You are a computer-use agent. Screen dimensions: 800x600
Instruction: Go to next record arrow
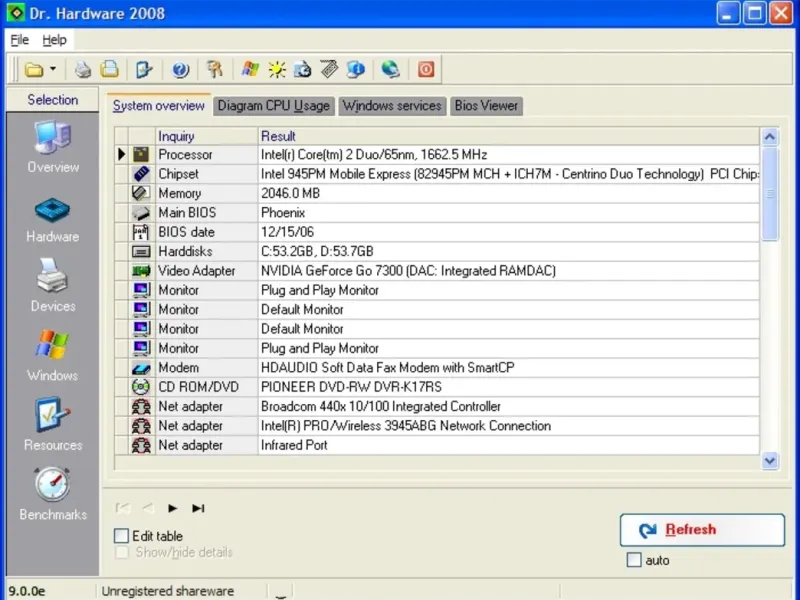[172, 508]
